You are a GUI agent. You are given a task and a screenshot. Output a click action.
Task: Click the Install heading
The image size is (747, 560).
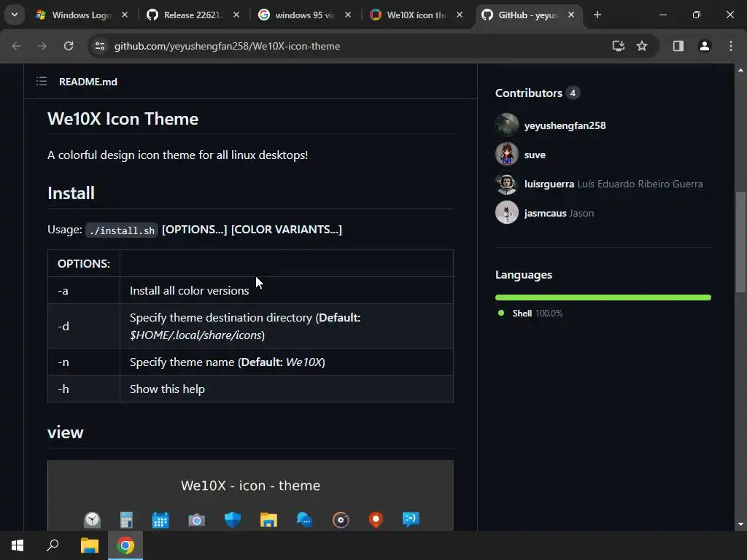pyautogui.click(x=71, y=192)
